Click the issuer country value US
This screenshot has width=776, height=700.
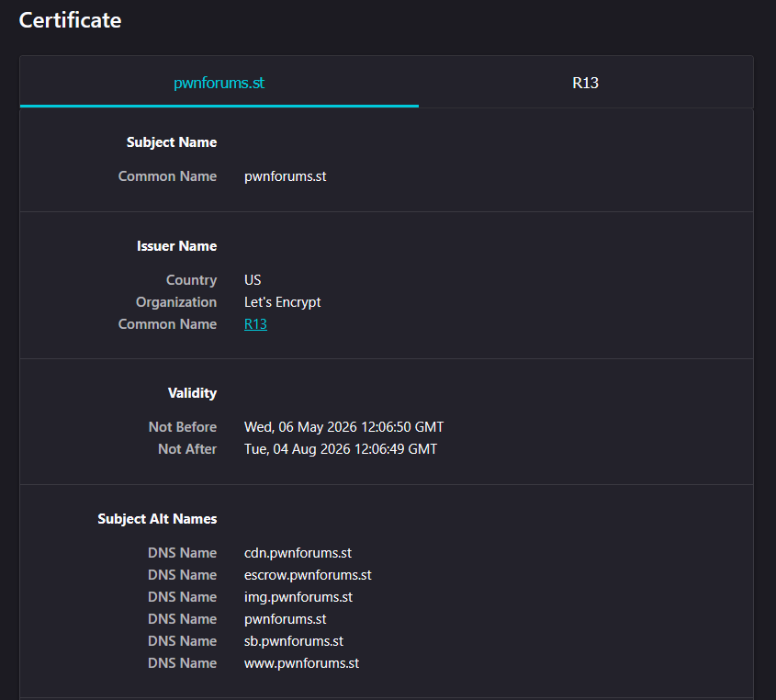(x=253, y=280)
